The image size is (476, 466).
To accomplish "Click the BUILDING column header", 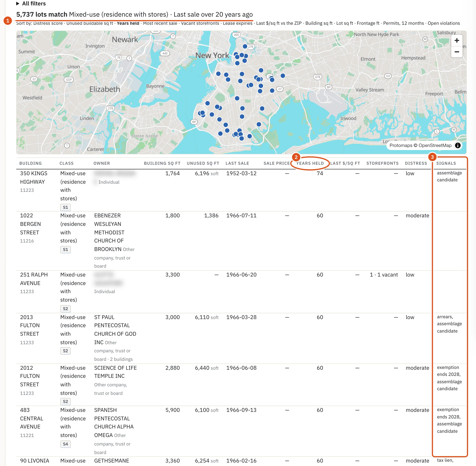I will point(31,163).
